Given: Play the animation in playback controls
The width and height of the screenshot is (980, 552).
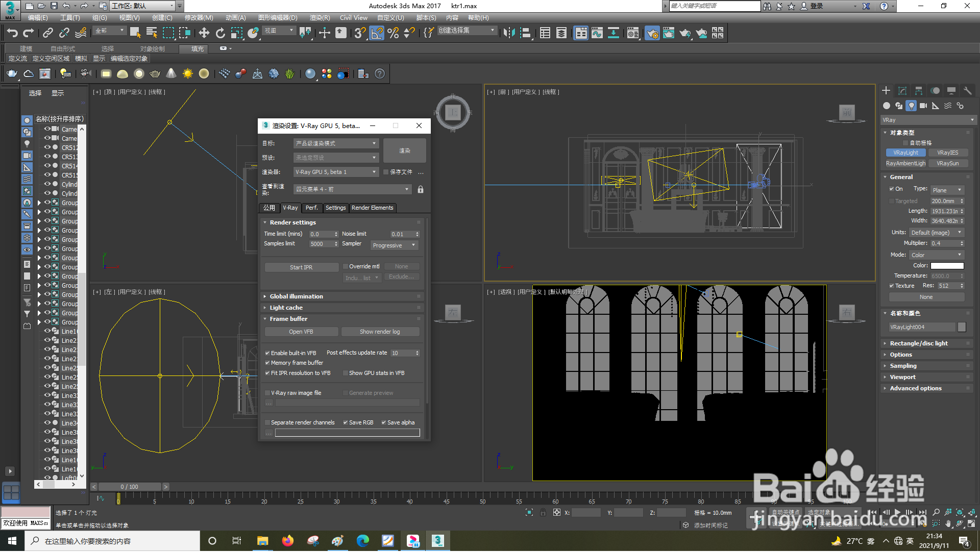Looking at the screenshot, I should click(897, 512).
